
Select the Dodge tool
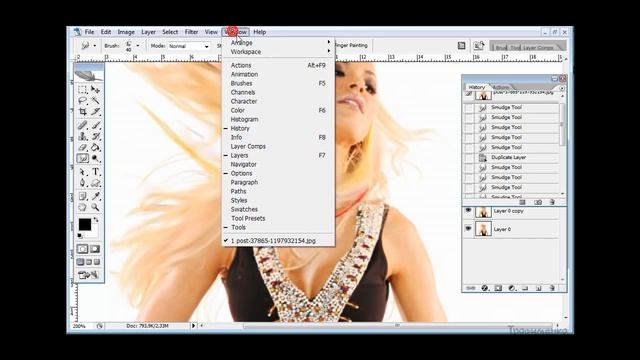click(96, 158)
